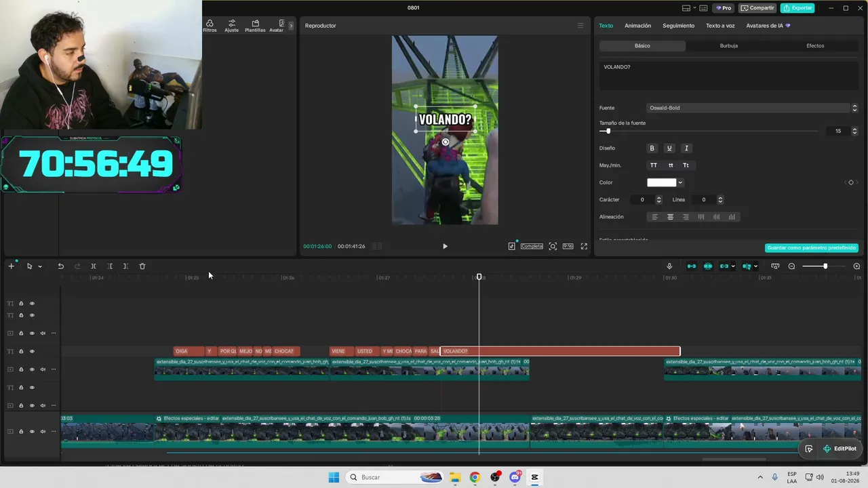Lock the captions track containing OIGA
The height and width of the screenshot is (488, 868).
21,351
